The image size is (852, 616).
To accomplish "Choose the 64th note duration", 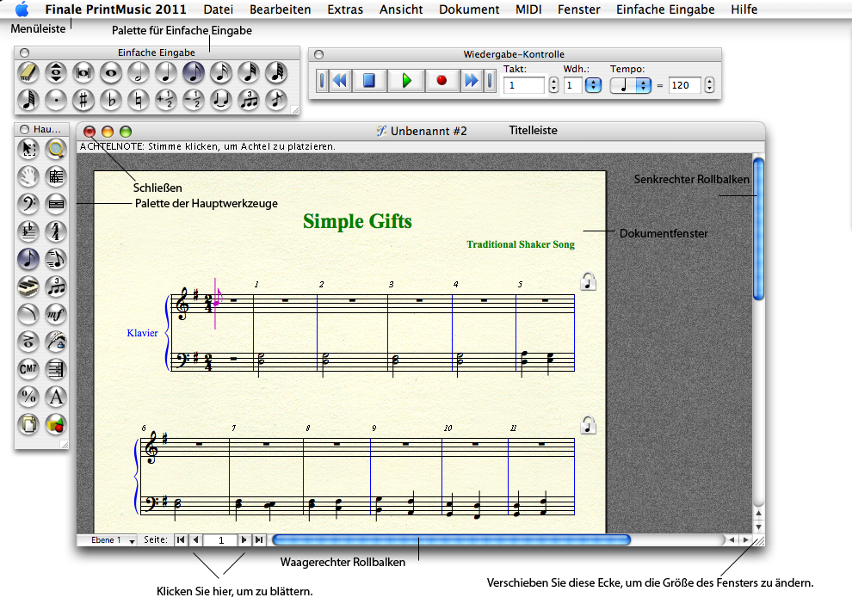I will click(276, 73).
